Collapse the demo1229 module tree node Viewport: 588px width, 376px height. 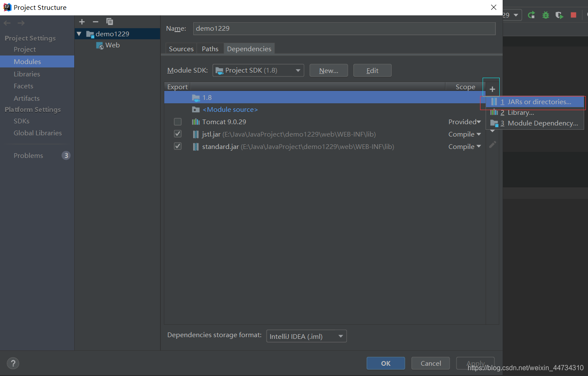[79, 34]
